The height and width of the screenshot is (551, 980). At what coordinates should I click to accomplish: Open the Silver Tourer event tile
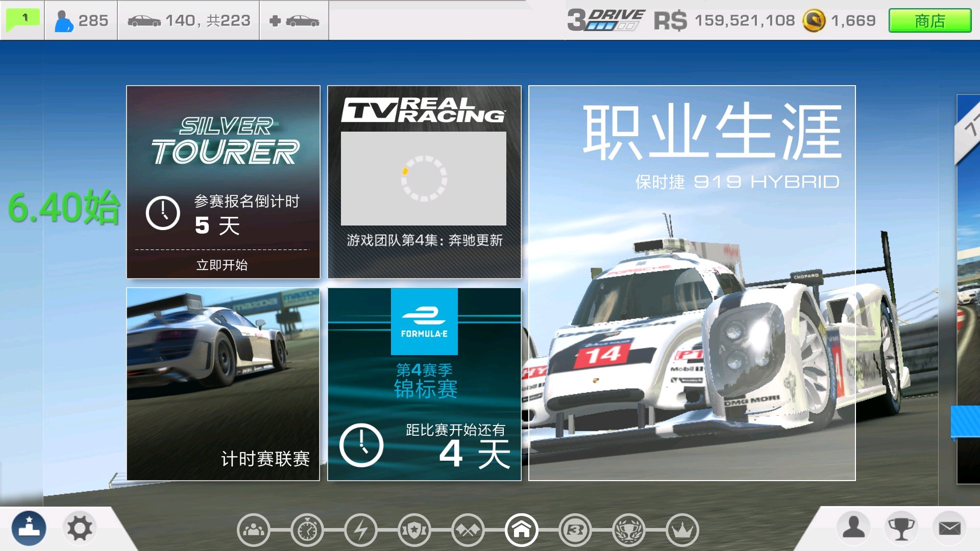[x=223, y=182]
